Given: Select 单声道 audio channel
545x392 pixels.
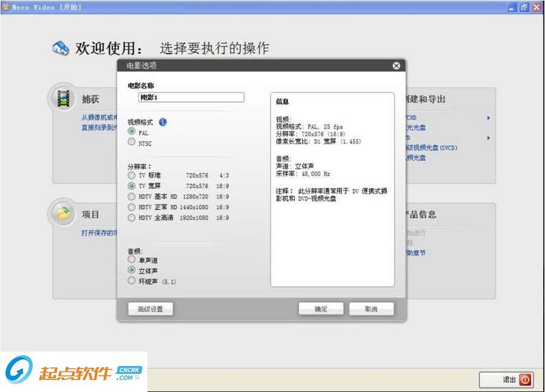Looking at the screenshot, I should (x=131, y=260).
